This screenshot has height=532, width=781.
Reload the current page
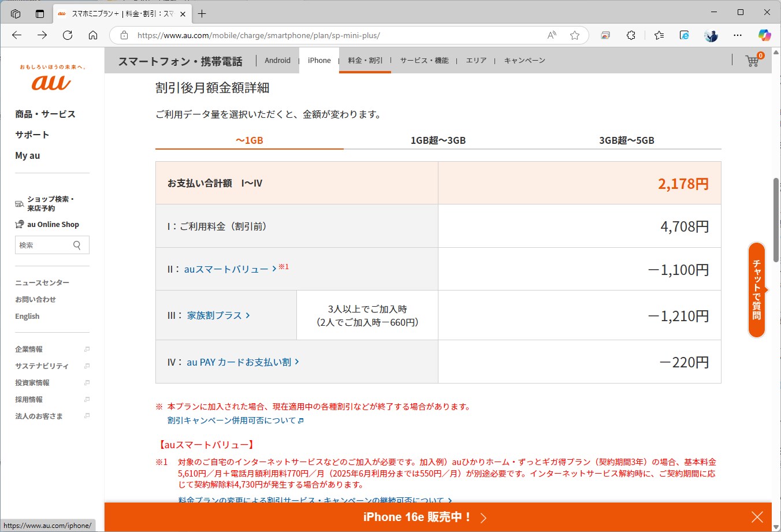68,35
